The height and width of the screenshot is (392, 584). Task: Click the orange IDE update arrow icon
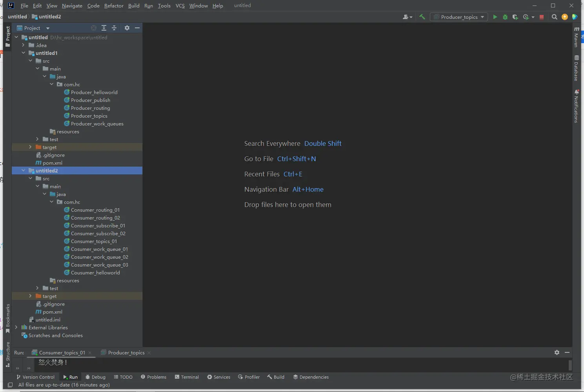click(565, 17)
